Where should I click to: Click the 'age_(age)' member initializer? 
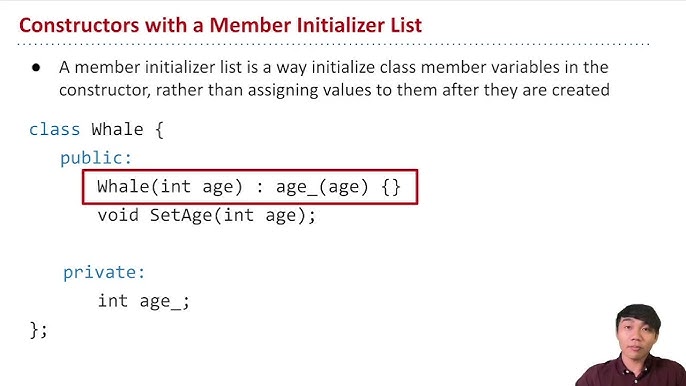[322, 187]
